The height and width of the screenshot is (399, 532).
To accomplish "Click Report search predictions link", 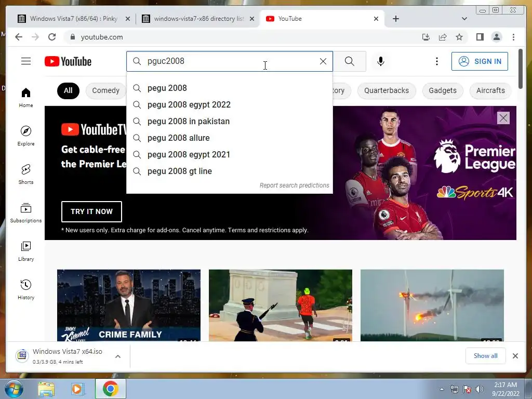I will (294, 185).
